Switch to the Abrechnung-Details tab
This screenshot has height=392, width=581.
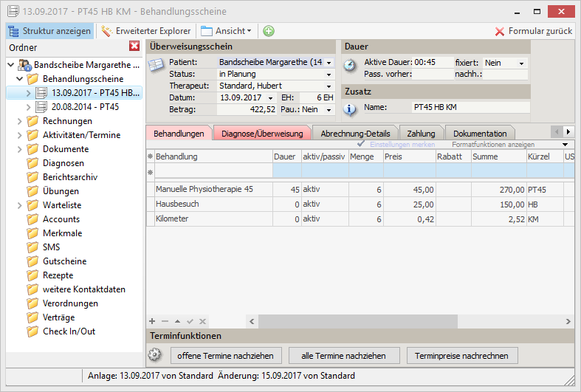[x=355, y=134]
